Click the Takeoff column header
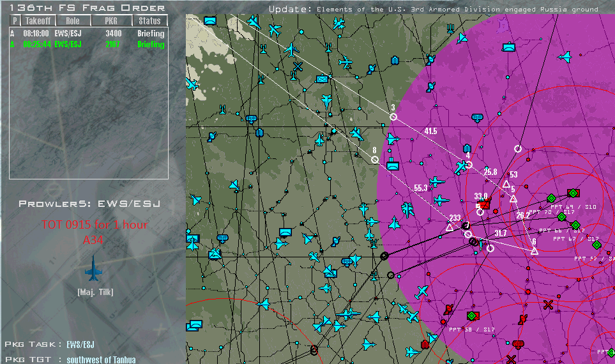This screenshot has width=615, height=364. pos(38,21)
